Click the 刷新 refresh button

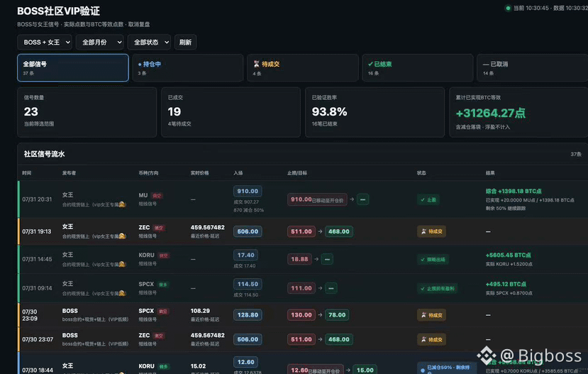[x=185, y=43]
